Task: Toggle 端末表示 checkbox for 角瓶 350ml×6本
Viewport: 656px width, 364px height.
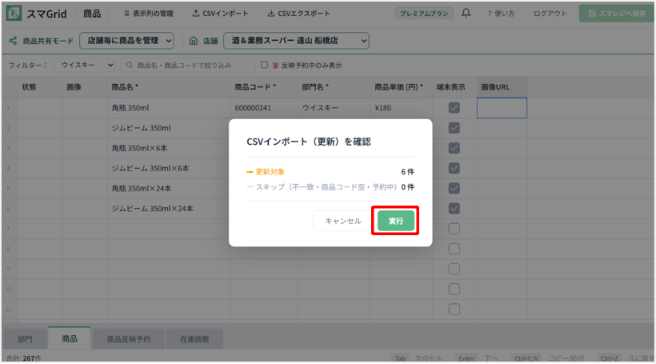Action: tap(454, 148)
